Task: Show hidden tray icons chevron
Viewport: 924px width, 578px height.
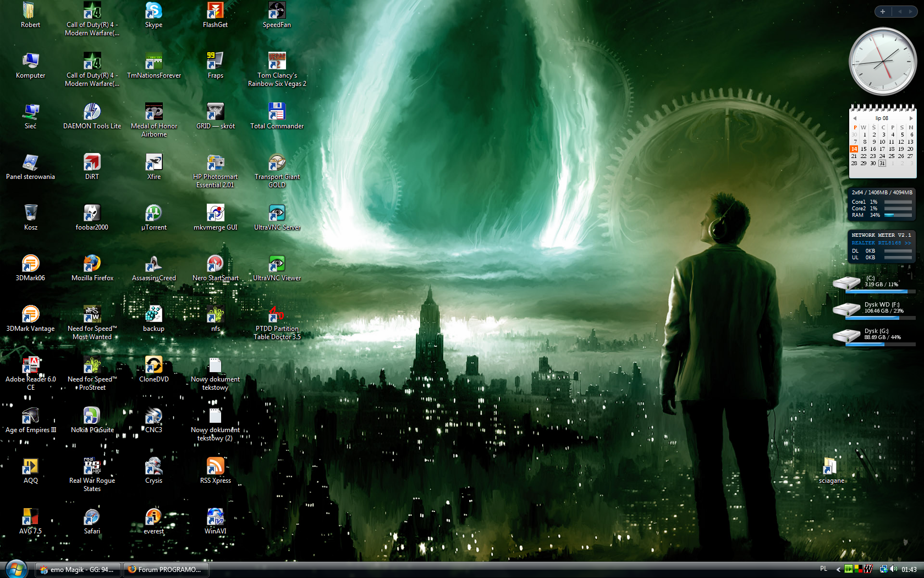Action: [x=838, y=570]
